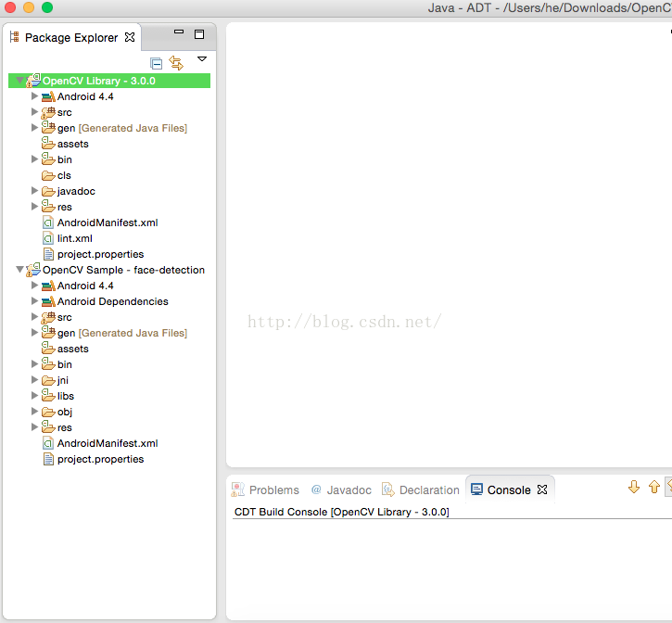The image size is (672, 623).
Task: Select the javadoc folder icon
Action: 48,191
